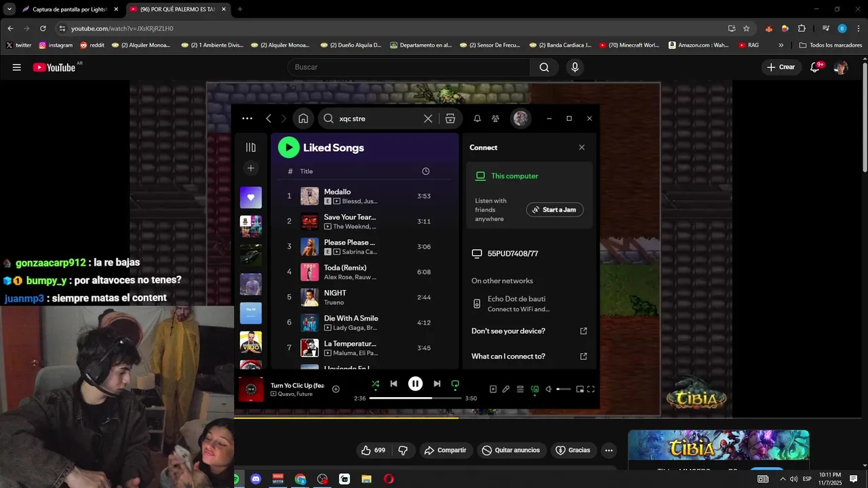Close the Connect panel
This screenshot has width=868, height=488.
tap(581, 147)
